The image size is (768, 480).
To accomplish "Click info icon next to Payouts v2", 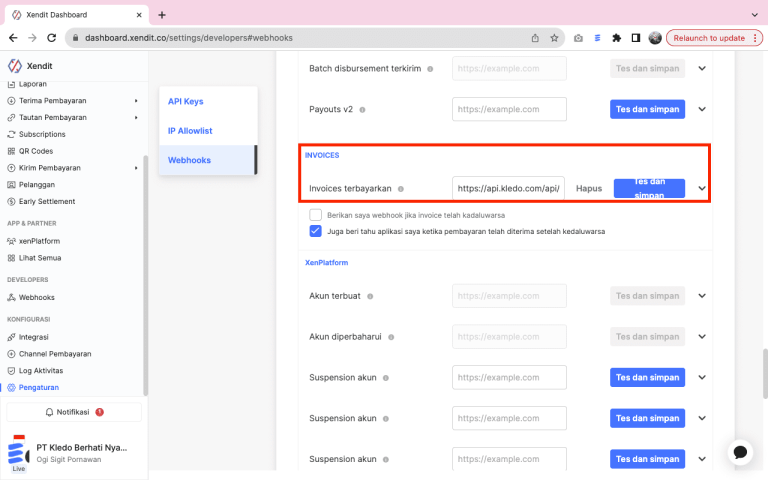I will (362, 110).
